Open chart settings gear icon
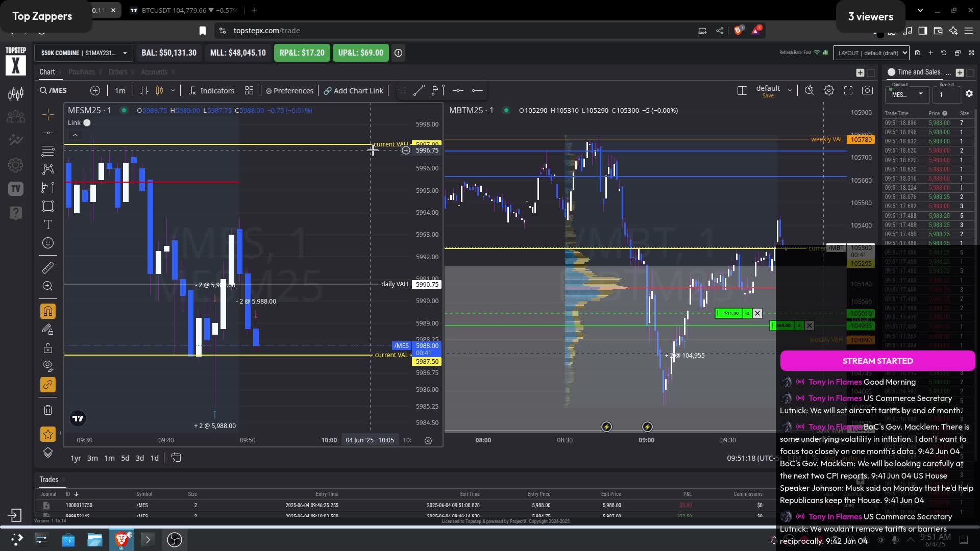Screen dimensions: 980x551 [829, 90]
